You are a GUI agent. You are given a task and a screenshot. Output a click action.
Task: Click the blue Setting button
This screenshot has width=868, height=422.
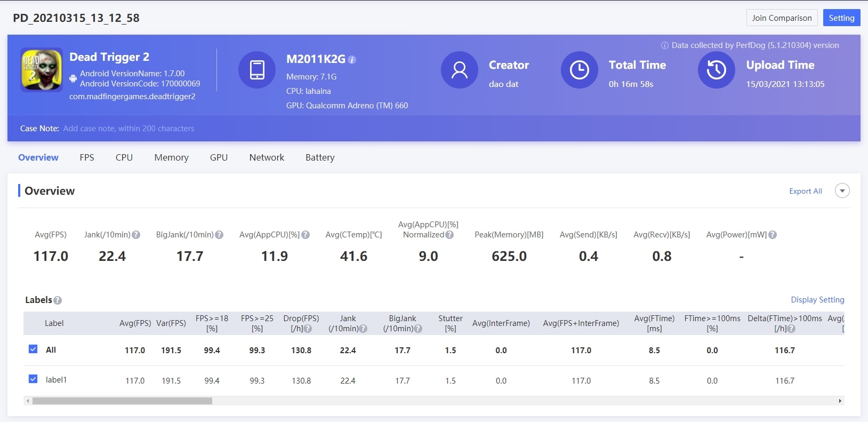point(842,18)
